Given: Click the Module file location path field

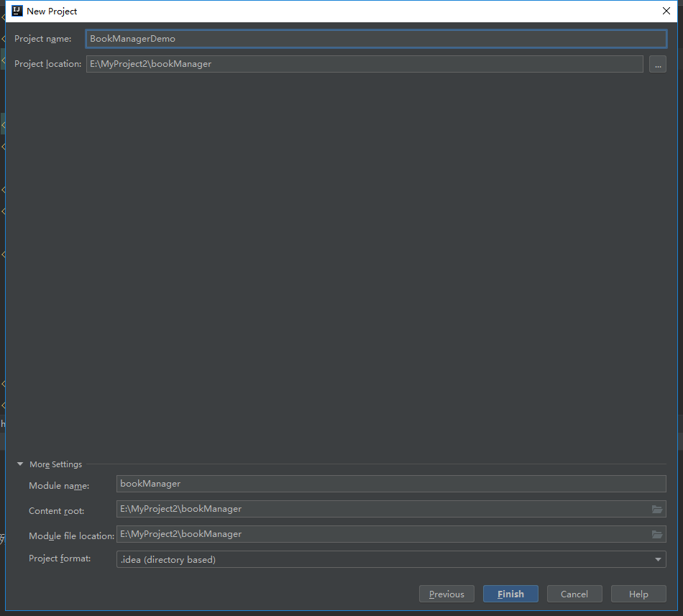Looking at the screenshot, I should coord(381,534).
